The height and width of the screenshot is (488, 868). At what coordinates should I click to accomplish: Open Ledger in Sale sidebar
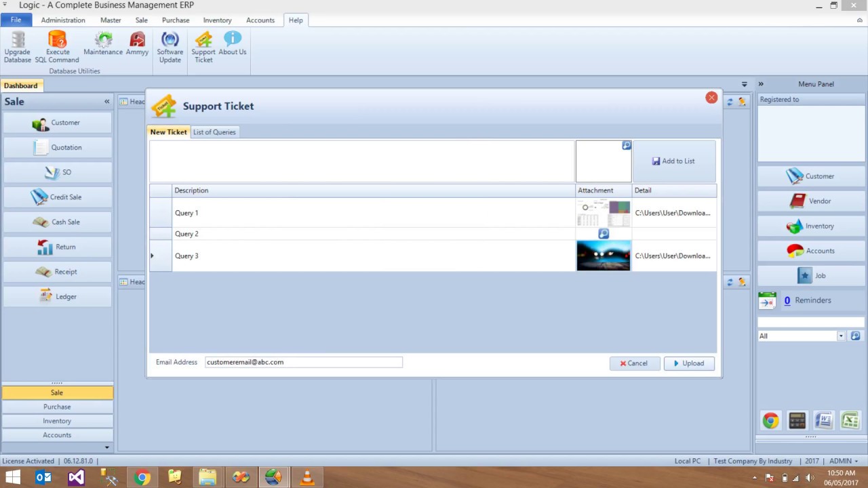[x=57, y=296]
